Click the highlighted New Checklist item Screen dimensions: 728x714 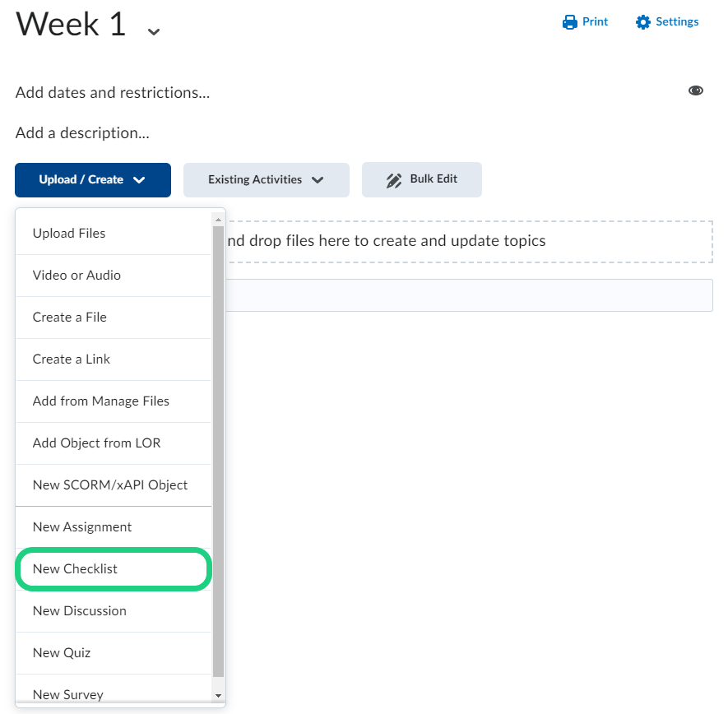(76, 569)
